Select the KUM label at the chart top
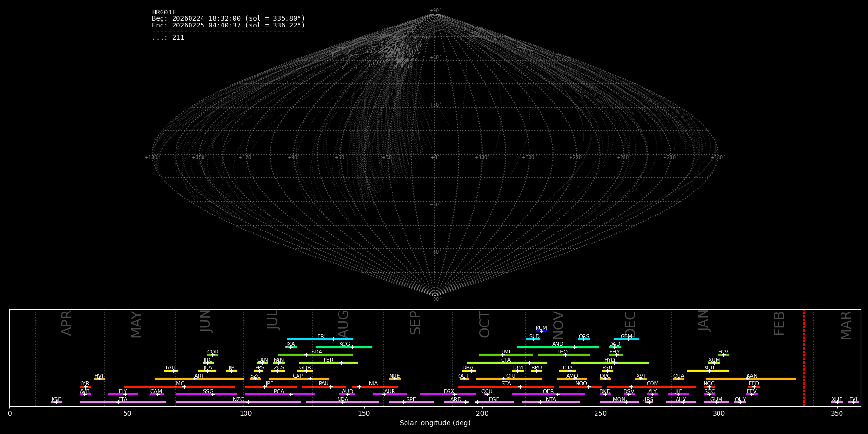Image resolution: width=868 pixels, height=434 pixels. [x=542, y=328]
